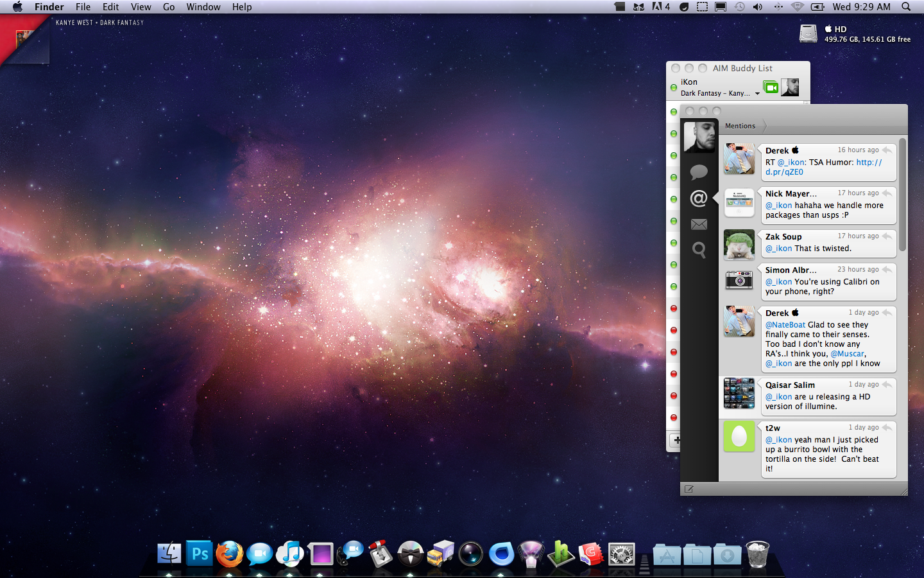The height and width of the screenshot is (578, 924).
Task: Open the red candy C app in Dock
Action: [x=591, y=554]
